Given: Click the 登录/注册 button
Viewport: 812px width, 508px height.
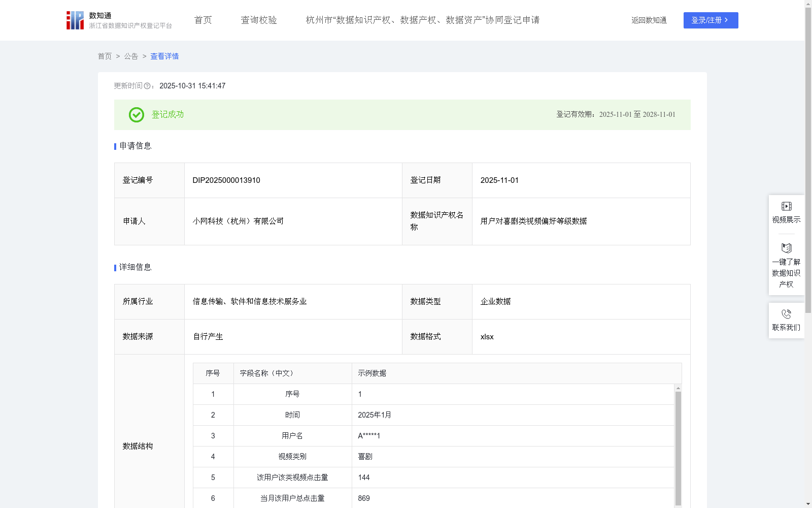Looking at the screenshot, I should (x=710, y=20).
